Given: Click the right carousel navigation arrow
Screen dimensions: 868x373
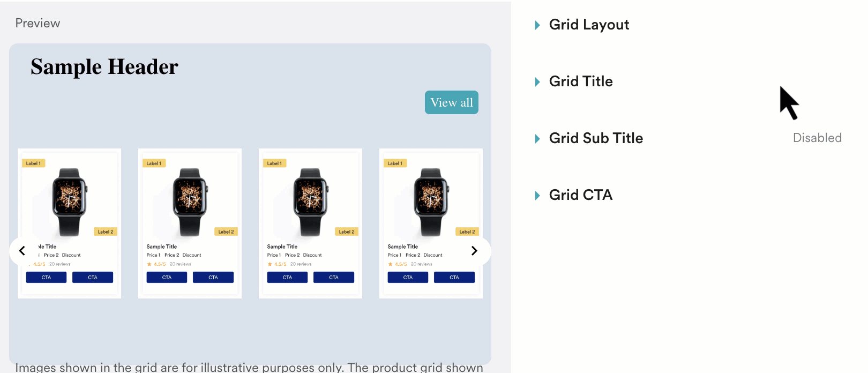Looking at the screenshot, I should click(474, 250).
